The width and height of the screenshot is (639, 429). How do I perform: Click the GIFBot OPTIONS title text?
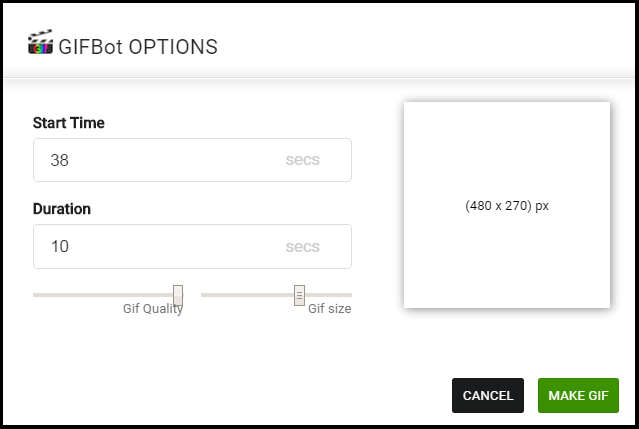point(138,46)
